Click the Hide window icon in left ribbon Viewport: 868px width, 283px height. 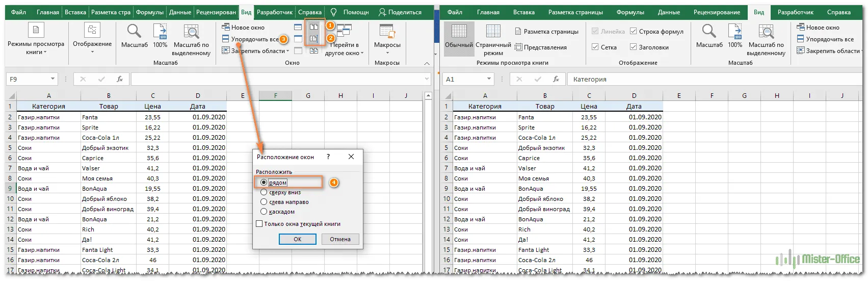click(x=298, y=39)
